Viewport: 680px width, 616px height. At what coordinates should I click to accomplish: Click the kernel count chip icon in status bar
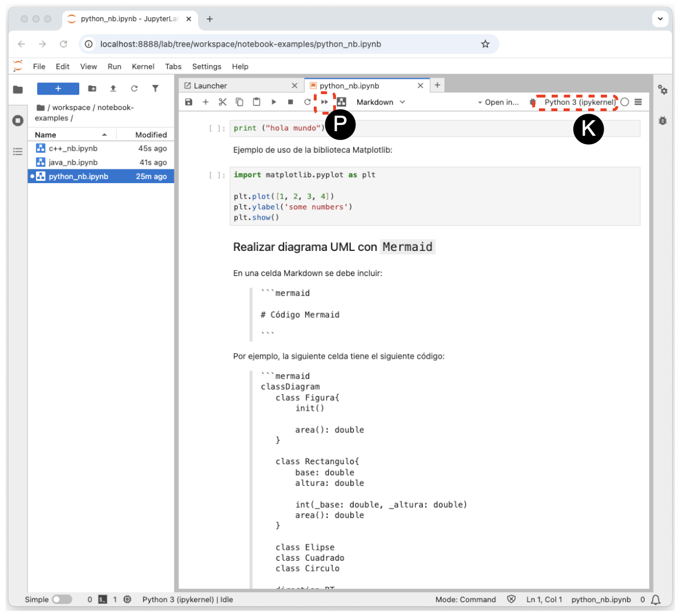[127, 599]
